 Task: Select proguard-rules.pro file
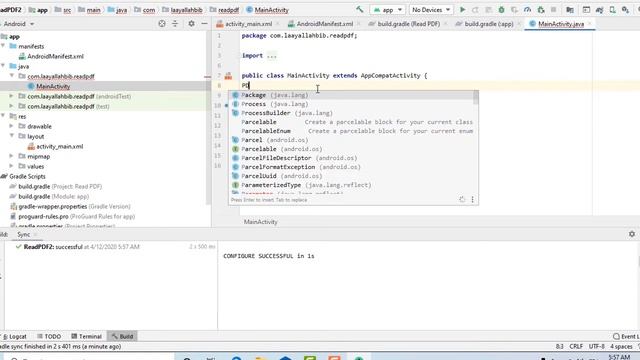(x=76, y=216)
